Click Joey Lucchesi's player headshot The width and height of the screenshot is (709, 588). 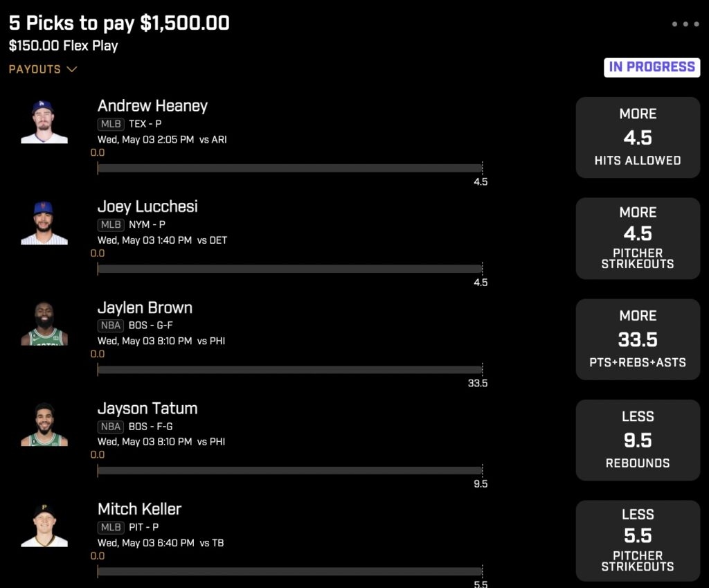tap(44, 223)
